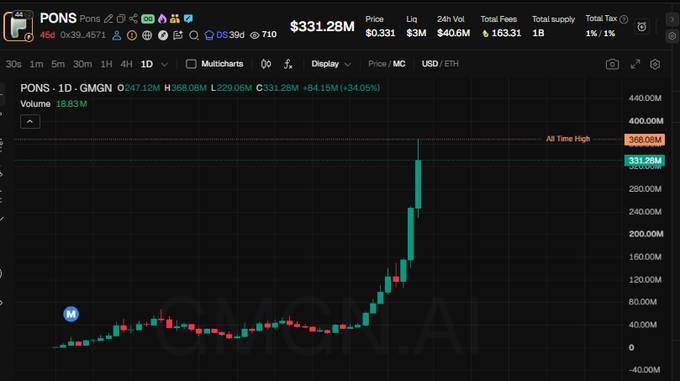The height and width of the screenshot is (381, 680).
Task: Copy the token using the copy icon
Action: point(121,19)
